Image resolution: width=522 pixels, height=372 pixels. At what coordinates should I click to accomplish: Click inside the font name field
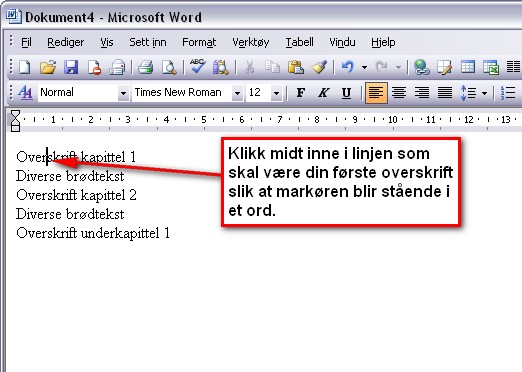[182, 93]
